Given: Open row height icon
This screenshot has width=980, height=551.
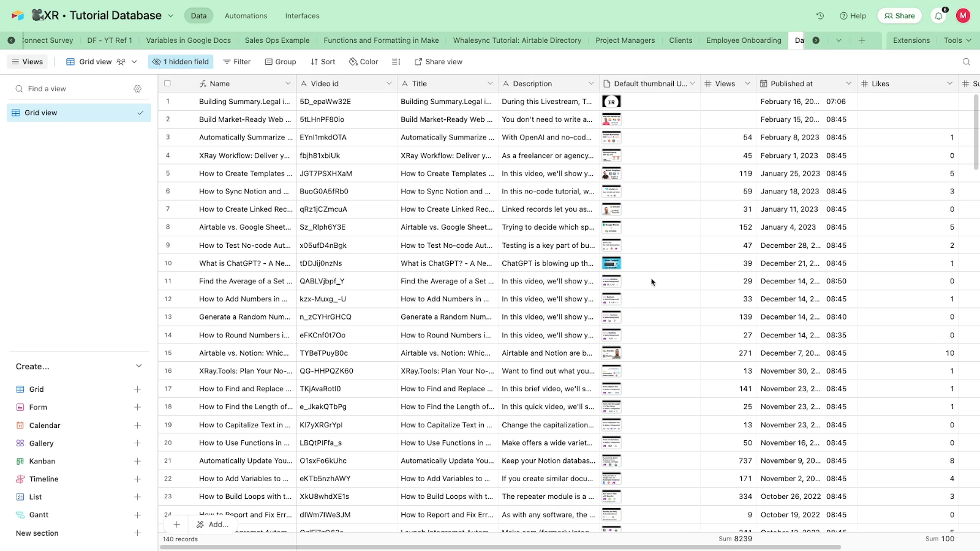Looking at the screenshot, I should [396, 62].
